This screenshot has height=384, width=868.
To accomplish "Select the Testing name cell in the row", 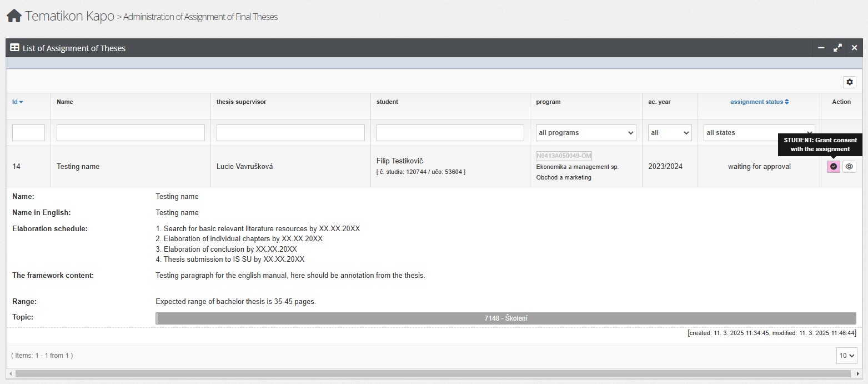I will coord(78,166).
